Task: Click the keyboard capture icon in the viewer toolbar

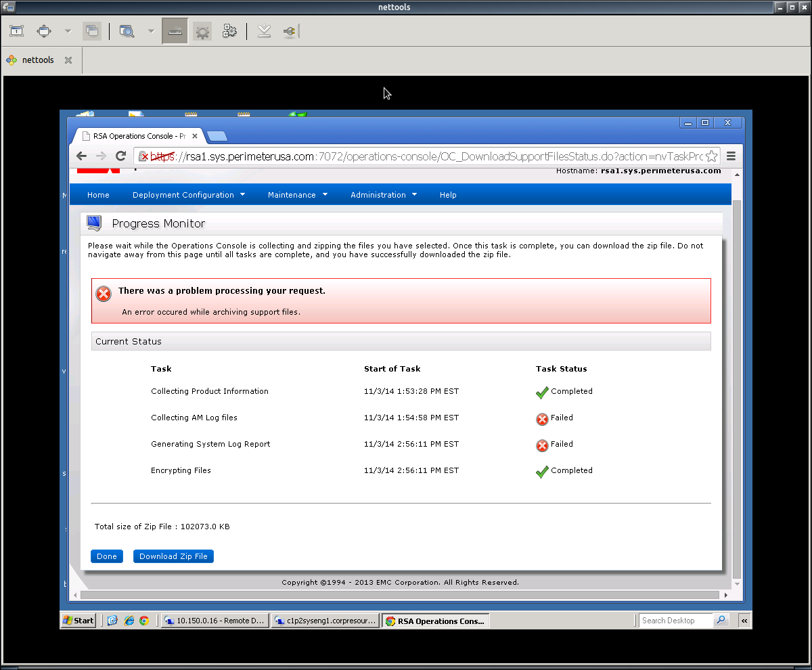Action: 175,30
